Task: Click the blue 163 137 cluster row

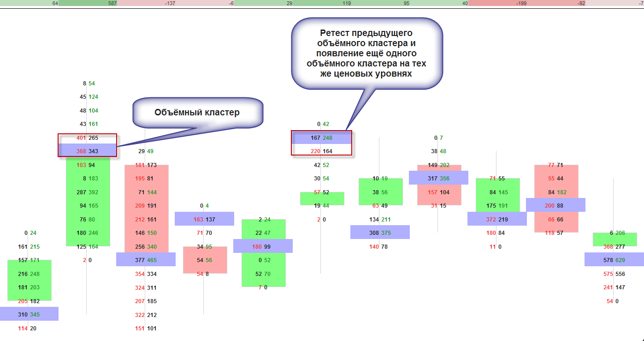Action: 204,219
